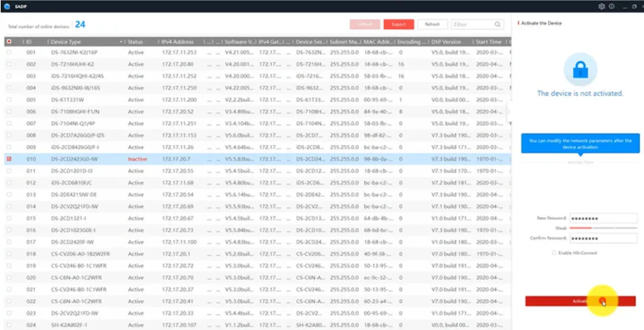Check the box for device 004
The image size is (644, 330).
pos(9,88)
